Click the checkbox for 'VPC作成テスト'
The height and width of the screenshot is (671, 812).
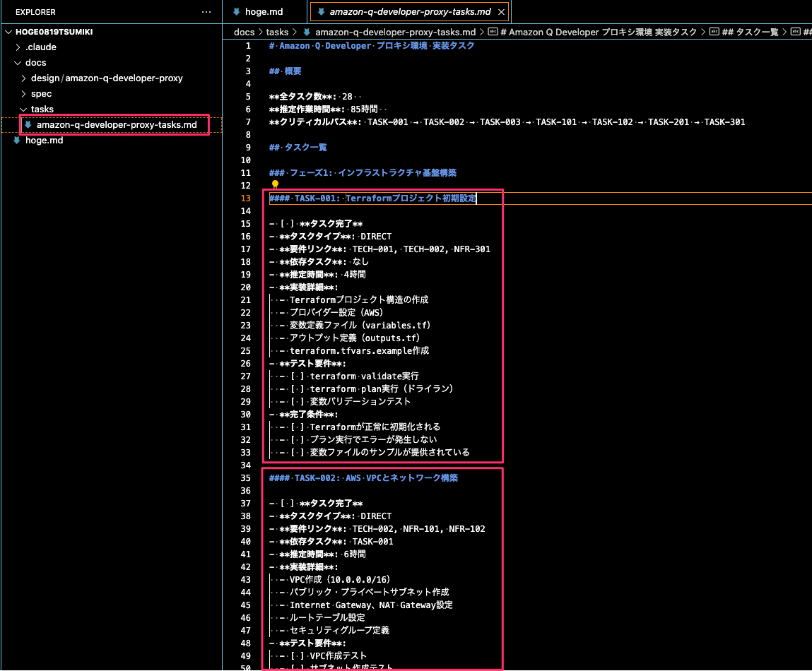tap(298, 656)
